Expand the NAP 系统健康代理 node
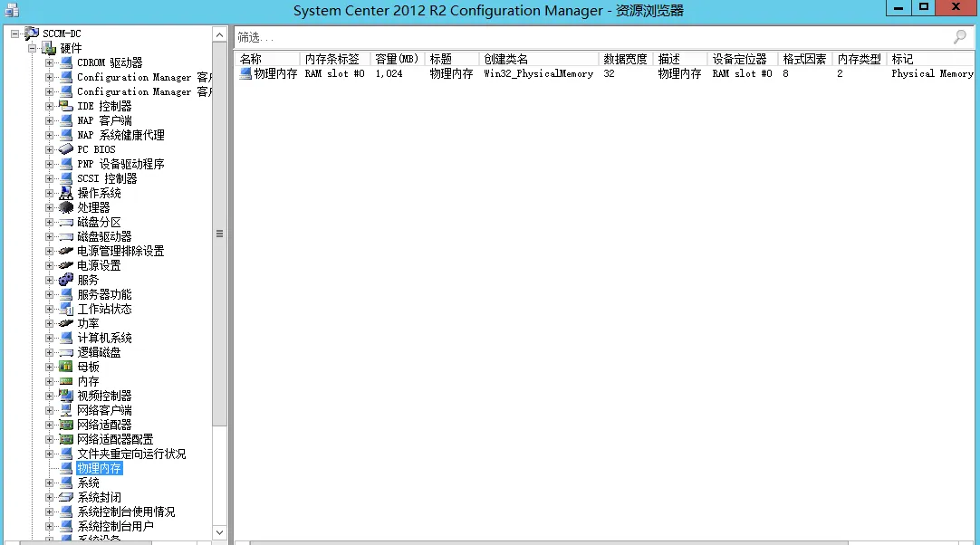 click(50, 135)
